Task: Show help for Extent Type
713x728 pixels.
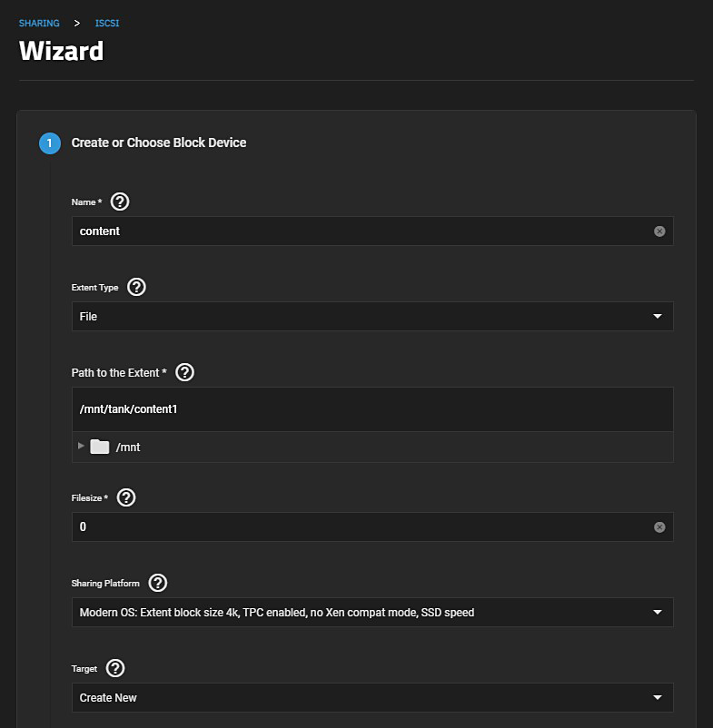Action: click(x=137, y=287)
